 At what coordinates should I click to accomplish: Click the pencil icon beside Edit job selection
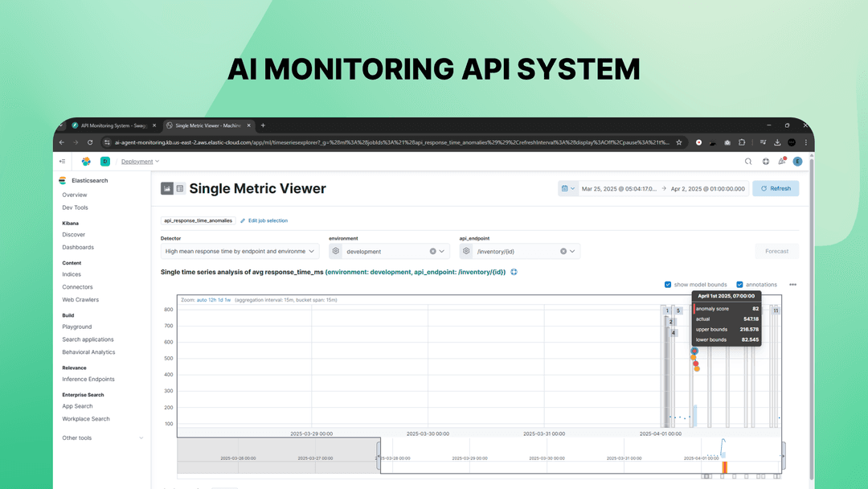point(243,220)
